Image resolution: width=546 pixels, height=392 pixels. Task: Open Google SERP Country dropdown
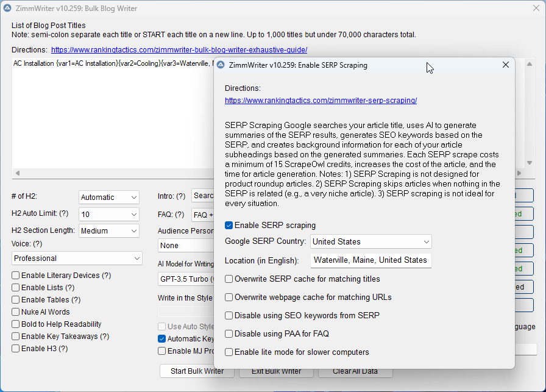pyautogui.click(x=371, y=242)
